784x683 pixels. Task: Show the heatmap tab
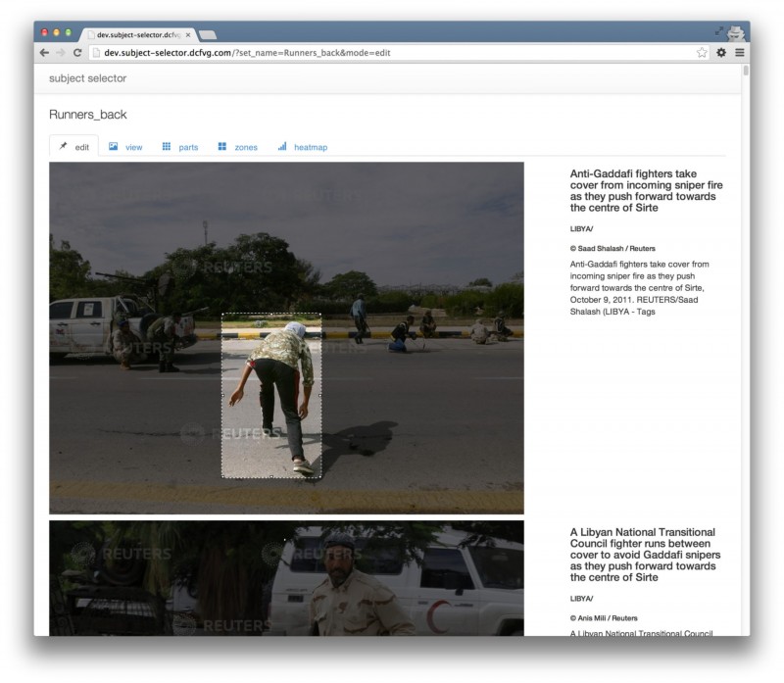point(303,147)
